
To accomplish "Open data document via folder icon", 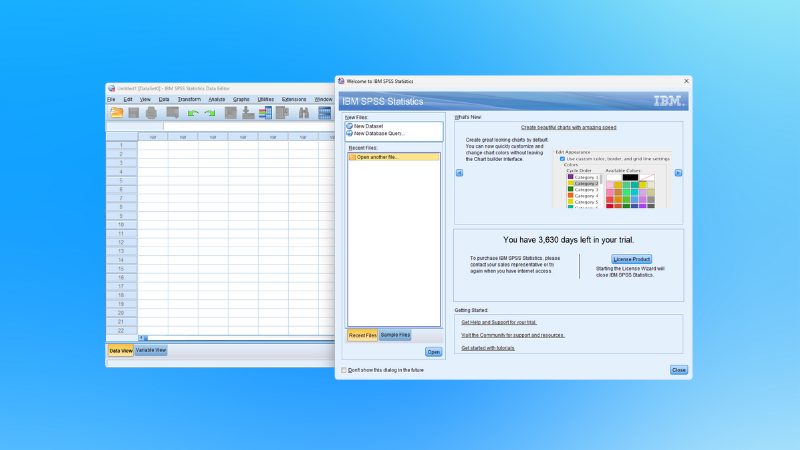I will tap(117, 113).
